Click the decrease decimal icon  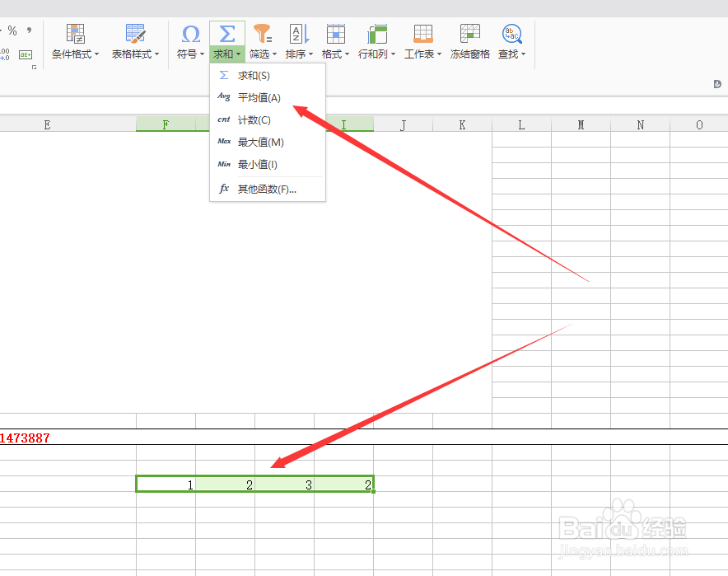tap(5, 54)
